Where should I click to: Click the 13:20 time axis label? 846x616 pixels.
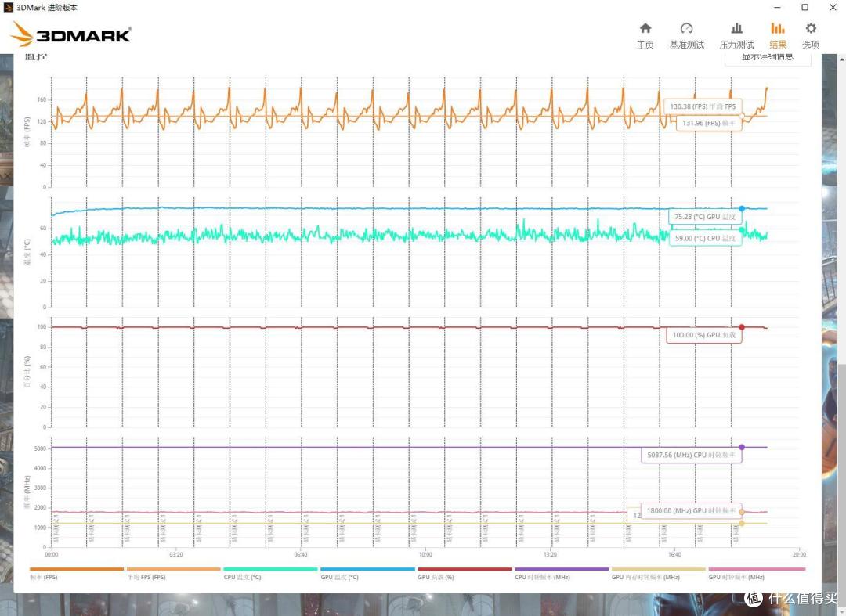550,555
